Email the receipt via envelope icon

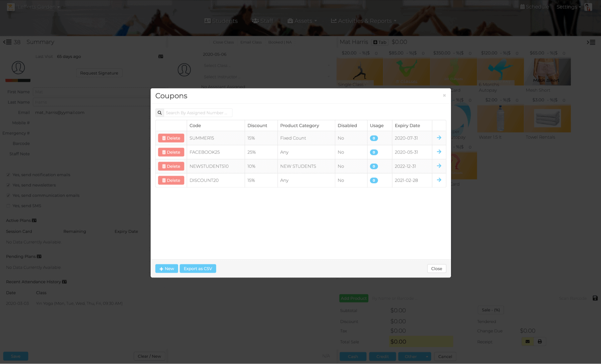tap(528, 342)
